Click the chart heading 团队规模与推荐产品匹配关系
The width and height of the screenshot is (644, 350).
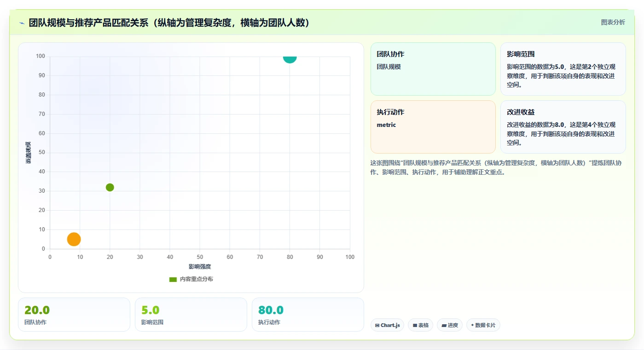tap(169, 23)
